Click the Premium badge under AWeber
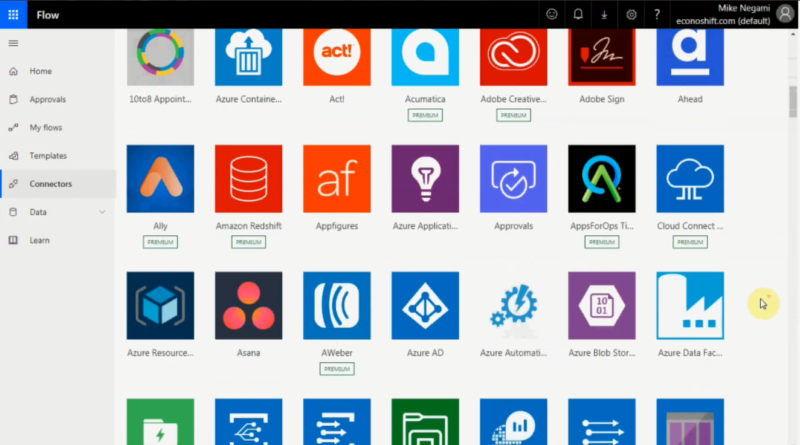Screen dimensions: 800x445 pos(337,369)
